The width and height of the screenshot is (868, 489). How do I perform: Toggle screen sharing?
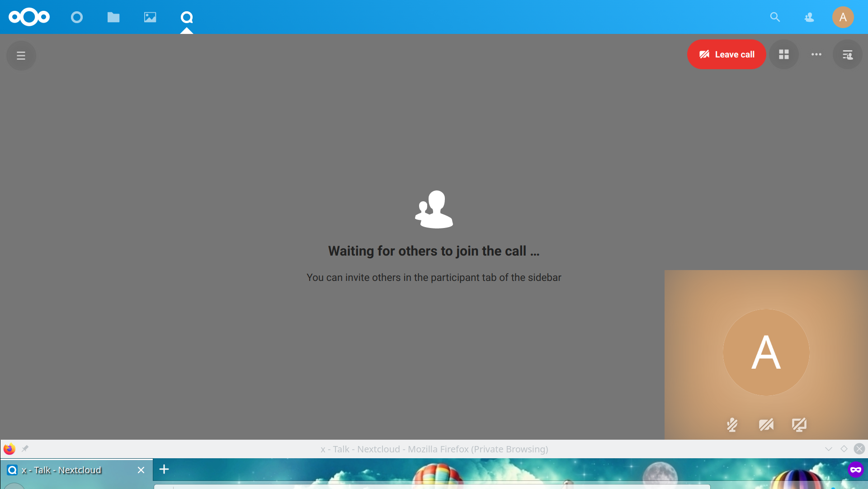click(x=799, y=425)
